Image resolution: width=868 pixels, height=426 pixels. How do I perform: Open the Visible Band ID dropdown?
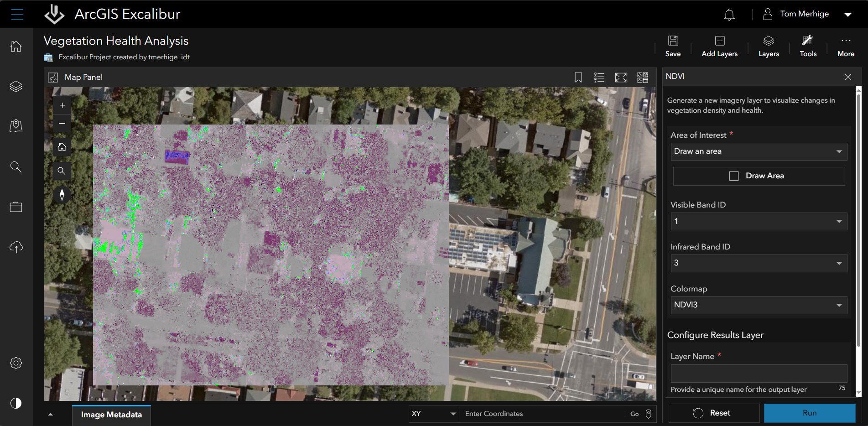click(x=759, y=222)
